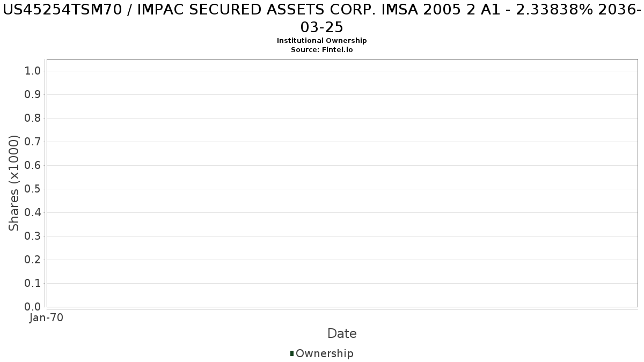
Task: Click the 0.6 y-axis tick label
Action: [33, 165]
